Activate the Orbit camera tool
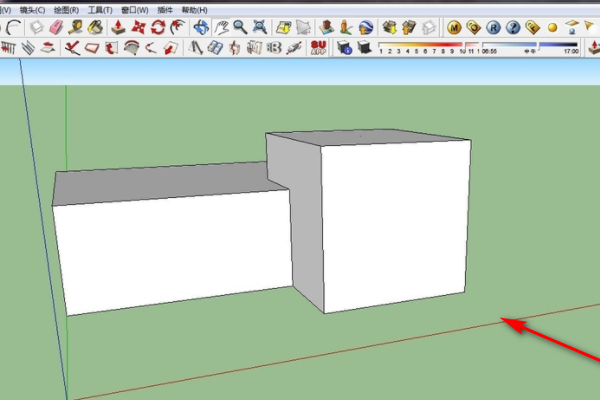600x400 pixels. [x=201, y=26]
